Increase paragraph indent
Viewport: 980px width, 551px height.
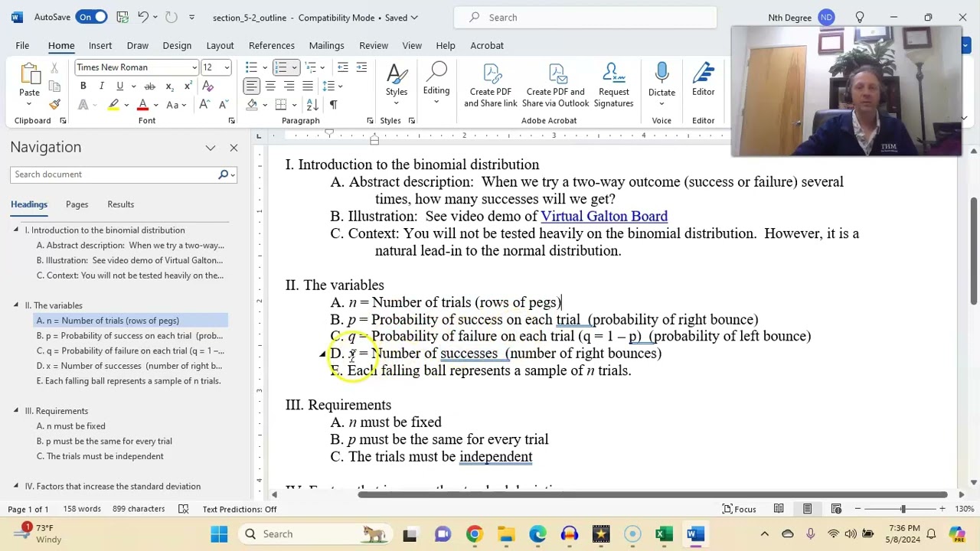361,67
